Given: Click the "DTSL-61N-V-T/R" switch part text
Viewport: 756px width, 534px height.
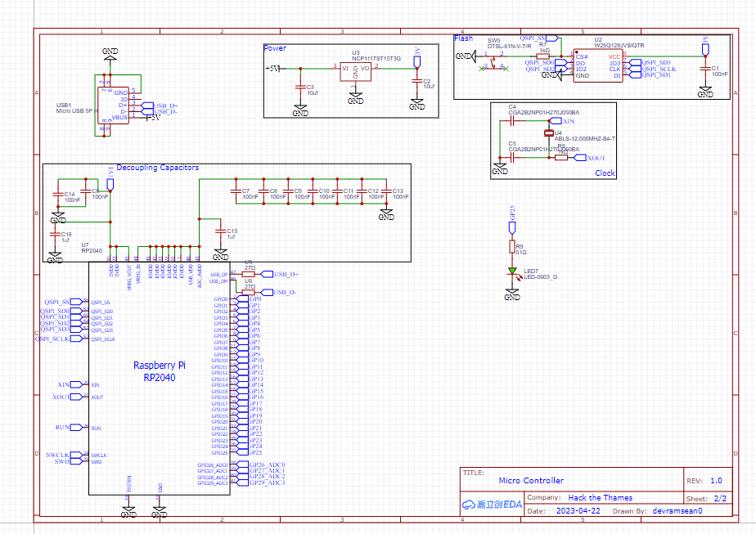Looking at the screenshot, I should (x=509, y=47).
